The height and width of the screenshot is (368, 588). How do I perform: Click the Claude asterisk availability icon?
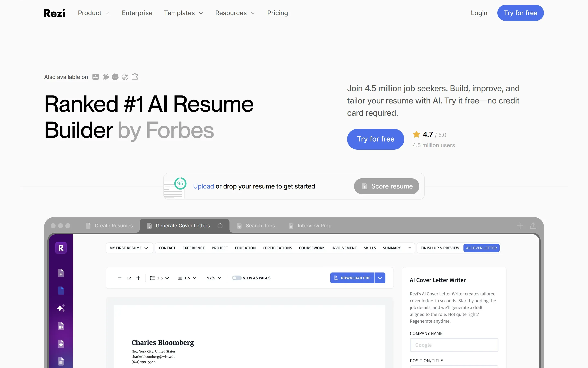pyautogui.click(x=105, y=77)
